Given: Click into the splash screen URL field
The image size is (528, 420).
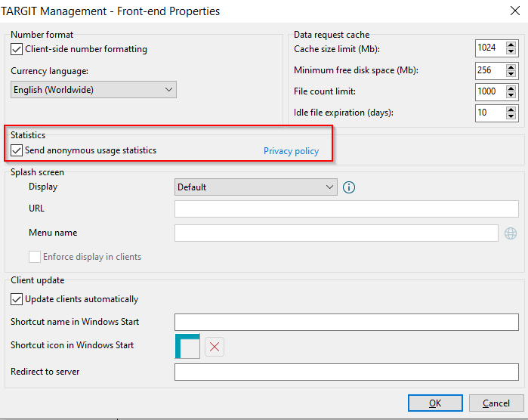Looking at the screenshot, I should pos(347,208).
